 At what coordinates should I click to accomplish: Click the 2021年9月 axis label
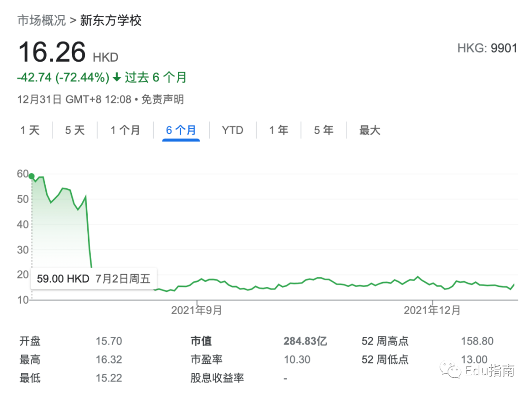(197, 310)
